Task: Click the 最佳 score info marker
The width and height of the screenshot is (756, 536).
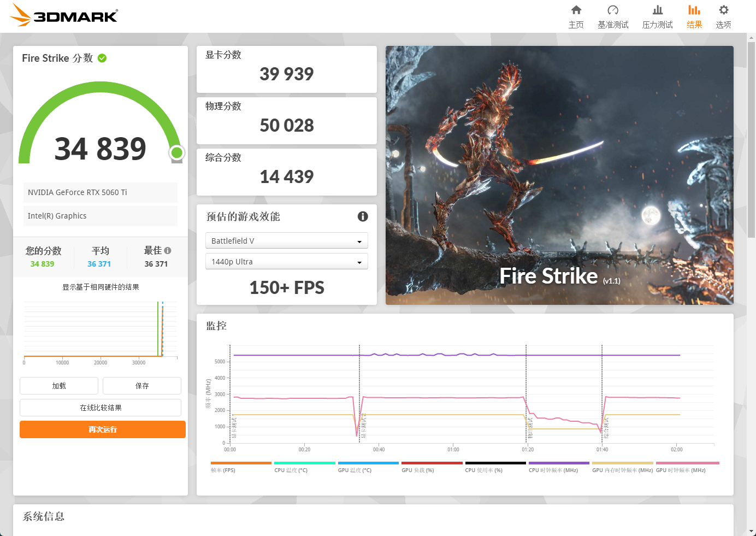Action: point(167,250)
